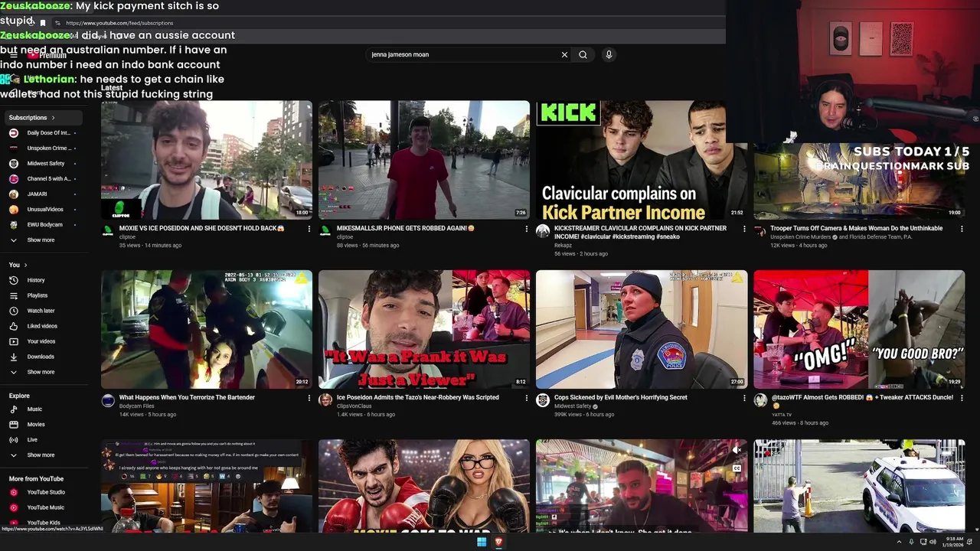The height and width of the screenshot is (551, 980).
Task: Open title link What Happens When You Terrorize The Bartender
Action: coord(187,397)
